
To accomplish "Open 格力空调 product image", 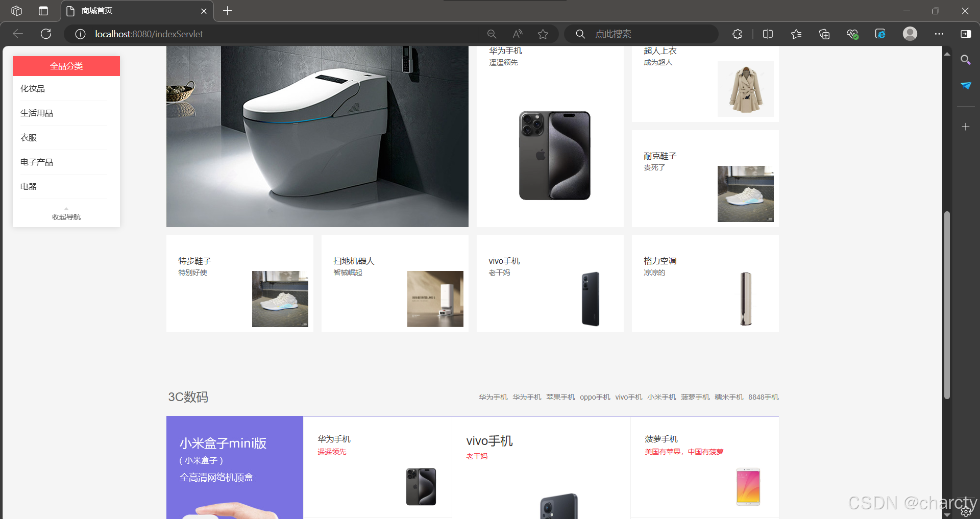I will coord(746,299).
